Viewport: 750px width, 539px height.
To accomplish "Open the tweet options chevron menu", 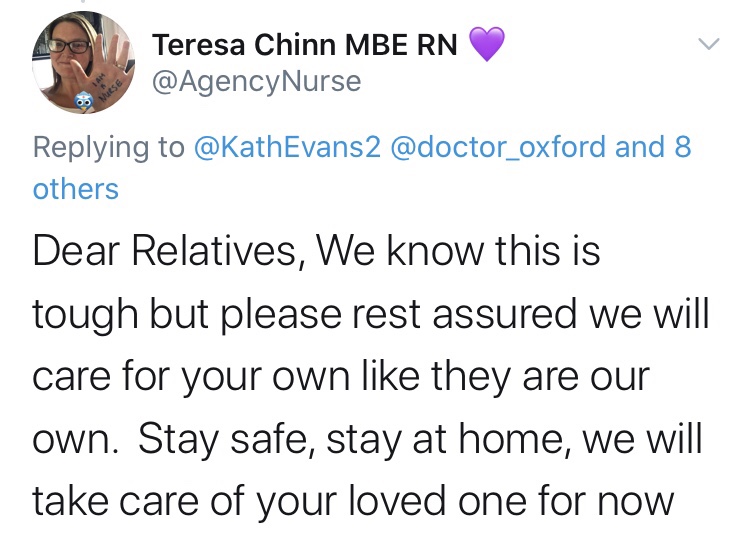I will [708, 44].
